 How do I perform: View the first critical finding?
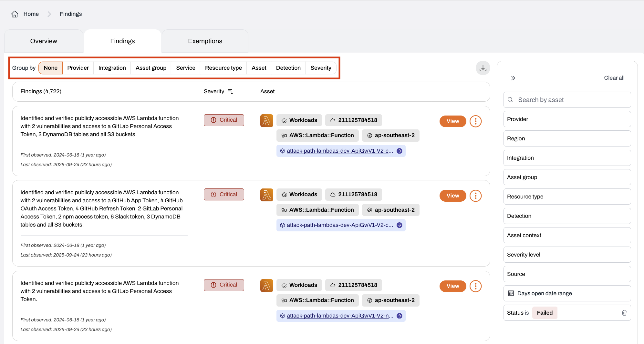(453, 121)
